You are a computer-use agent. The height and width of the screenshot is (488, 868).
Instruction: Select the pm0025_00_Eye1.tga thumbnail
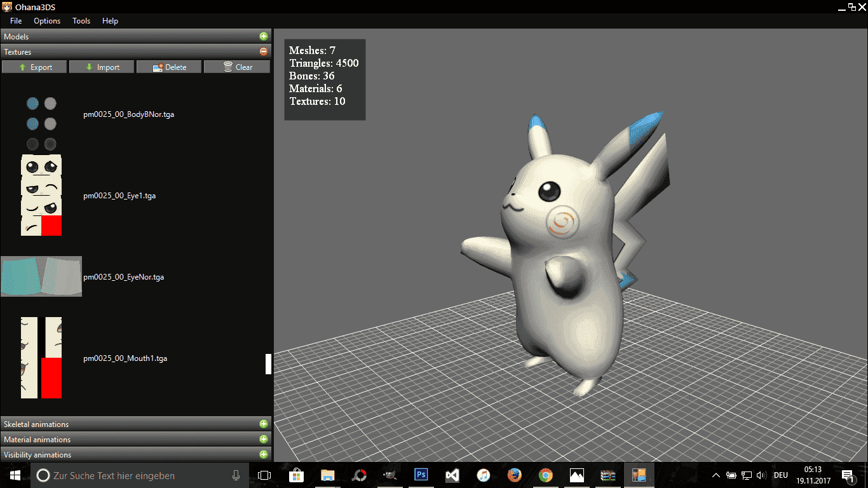pyautogui.click(x=41, y=195)
